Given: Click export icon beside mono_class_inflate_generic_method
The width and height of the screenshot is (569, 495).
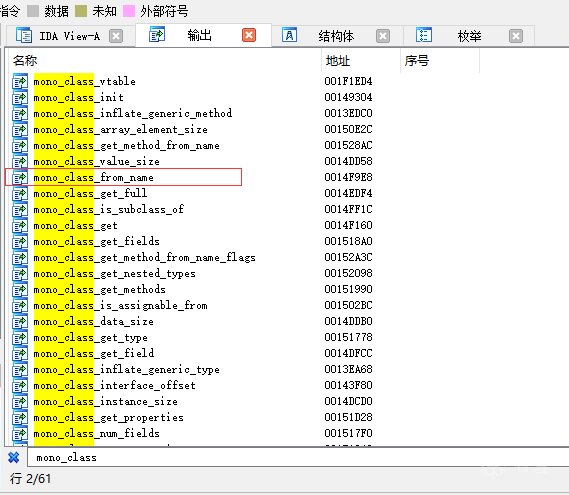Looking at the screenshot, I should tap(20, 113).
